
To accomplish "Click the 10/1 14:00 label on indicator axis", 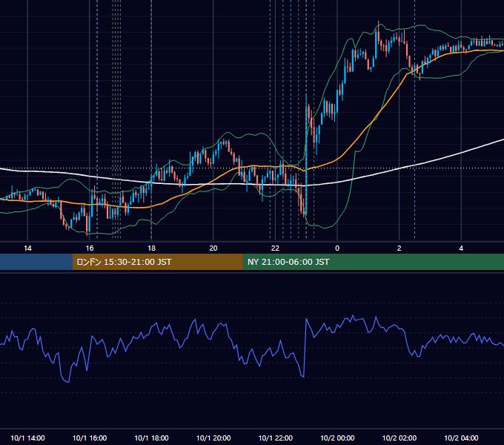I will coord(27,438).
